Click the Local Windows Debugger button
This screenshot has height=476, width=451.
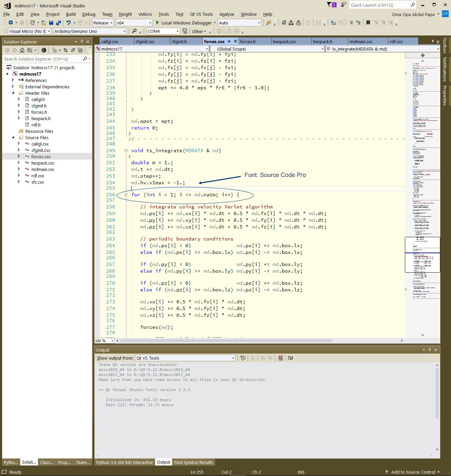[x=186, y=23]
